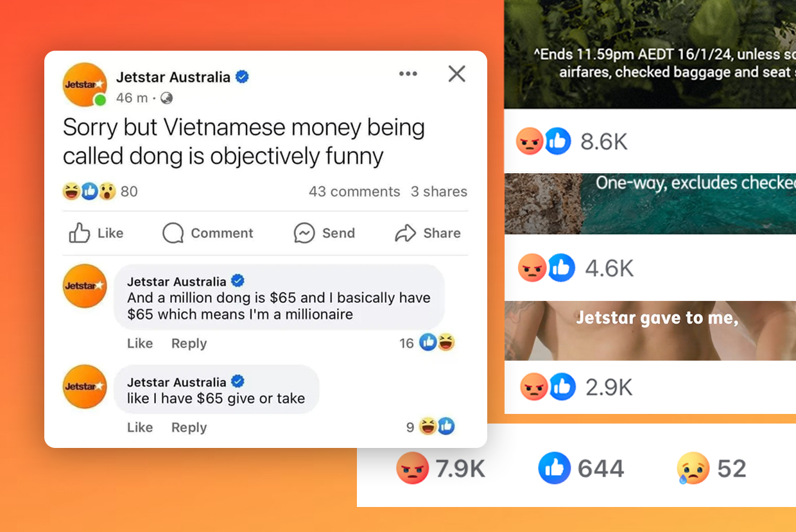The image size is (796, 532).
Task: Close the Jetstar post popup
Action: (456, 74)
